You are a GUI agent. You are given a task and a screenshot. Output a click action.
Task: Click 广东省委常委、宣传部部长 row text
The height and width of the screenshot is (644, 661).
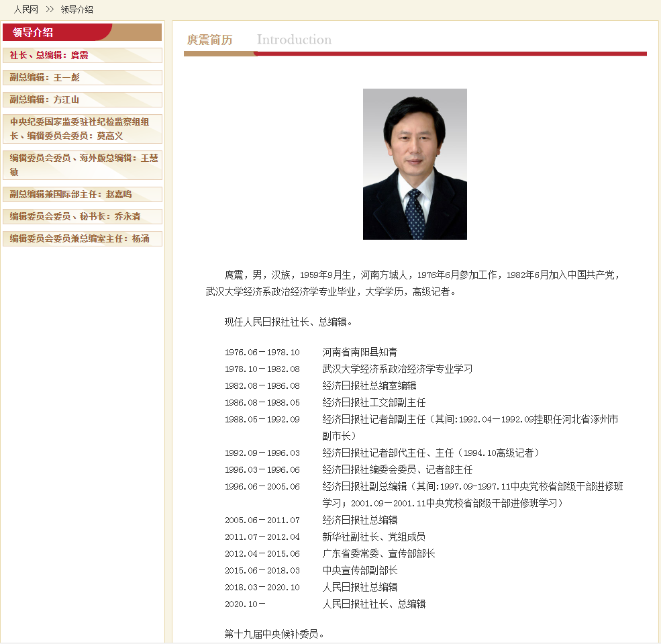[x=378, y=554]
